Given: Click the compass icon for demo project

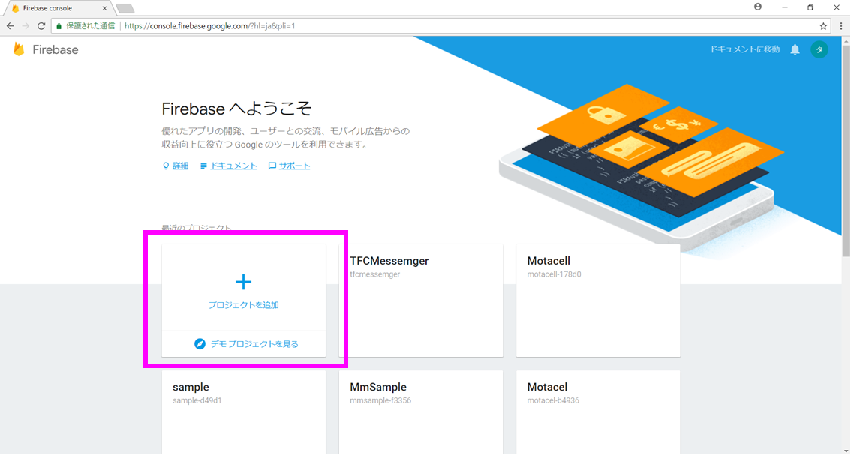Looking at the screenshot, I should (x=199, y=344).
